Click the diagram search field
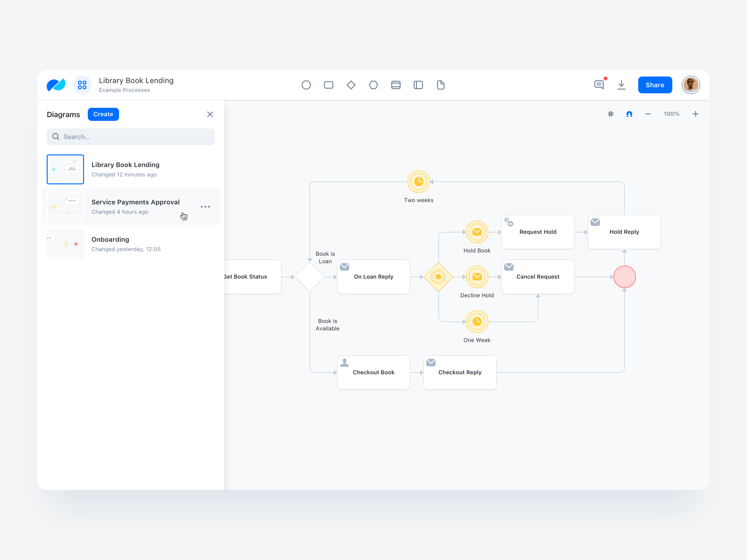The height and width of the screenshot is (560, 747). (x=131, y=137)
